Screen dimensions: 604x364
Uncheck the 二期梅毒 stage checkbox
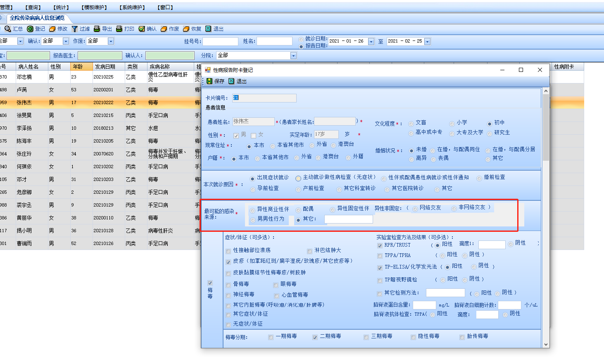[x=315, y=337]
